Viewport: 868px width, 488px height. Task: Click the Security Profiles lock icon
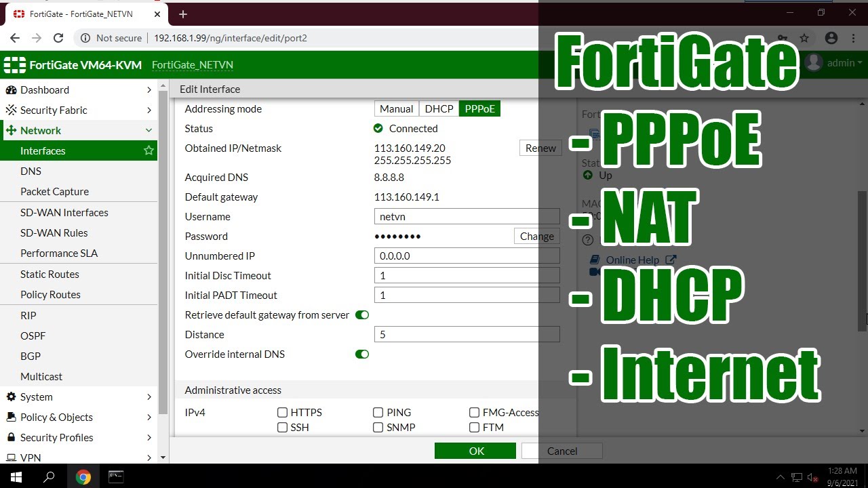tap(11, 438)
